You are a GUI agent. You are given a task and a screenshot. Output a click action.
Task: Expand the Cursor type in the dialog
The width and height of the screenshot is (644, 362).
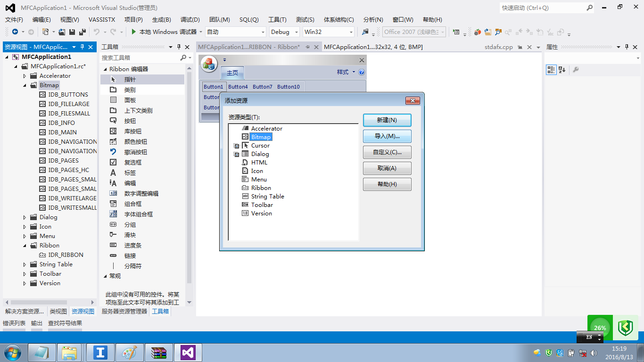(237, 146)
